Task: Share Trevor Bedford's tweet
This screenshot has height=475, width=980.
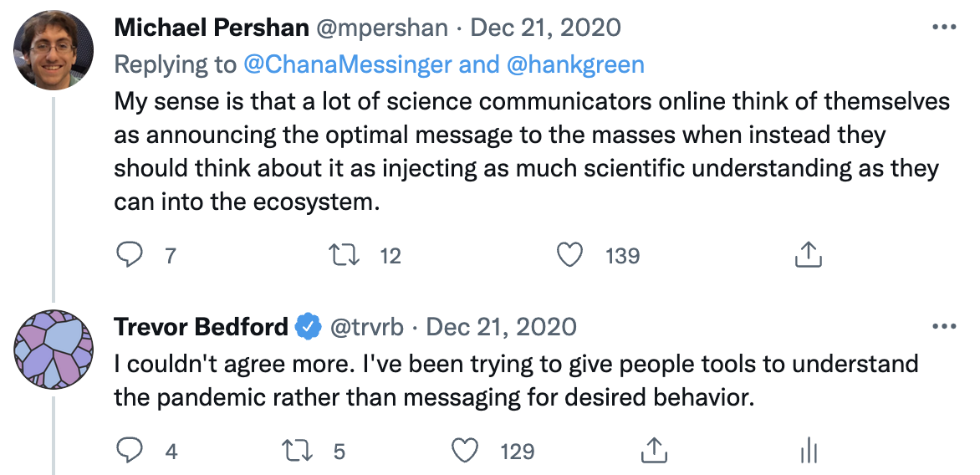Action: pyautogui.click(x=652, y=452)
